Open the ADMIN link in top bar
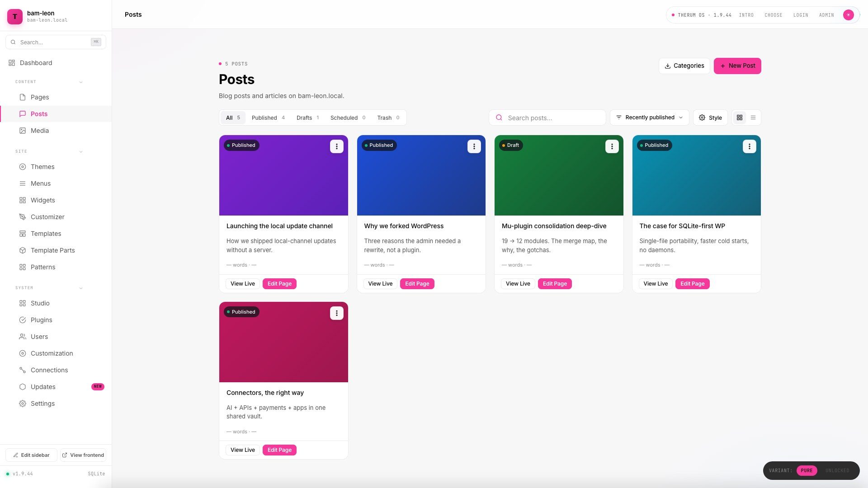 826,15
